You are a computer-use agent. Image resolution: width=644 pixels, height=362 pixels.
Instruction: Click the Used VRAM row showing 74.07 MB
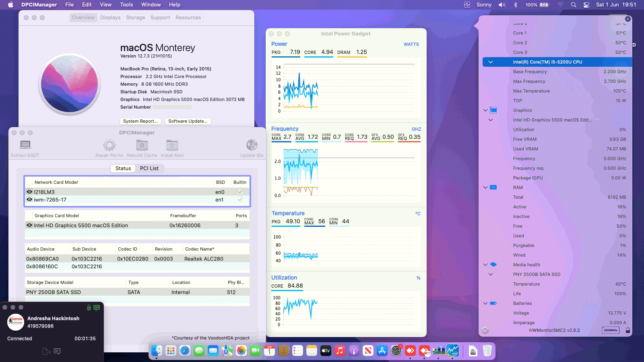[x=557, y=149]
